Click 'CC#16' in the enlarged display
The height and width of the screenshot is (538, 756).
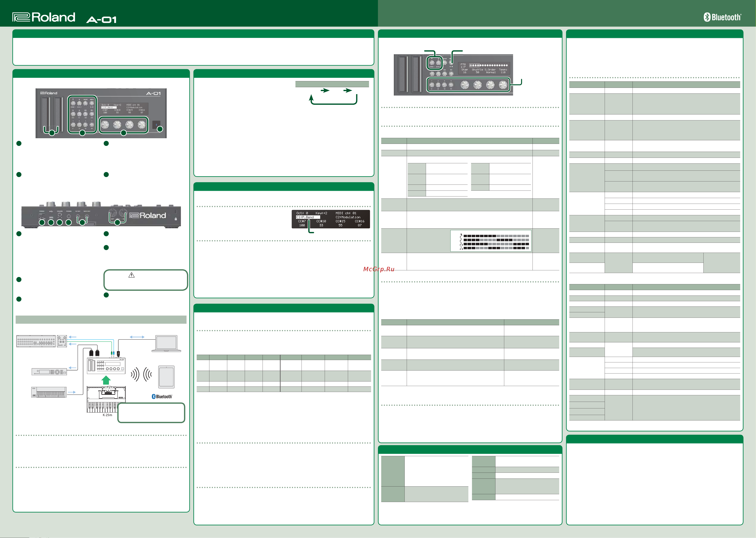(360, 221)
